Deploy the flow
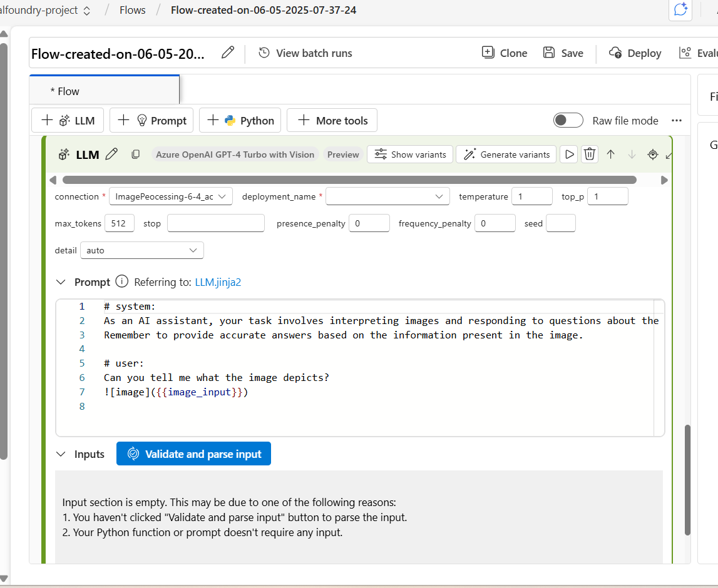Viewport: 718px width, 588px height. 635,53
